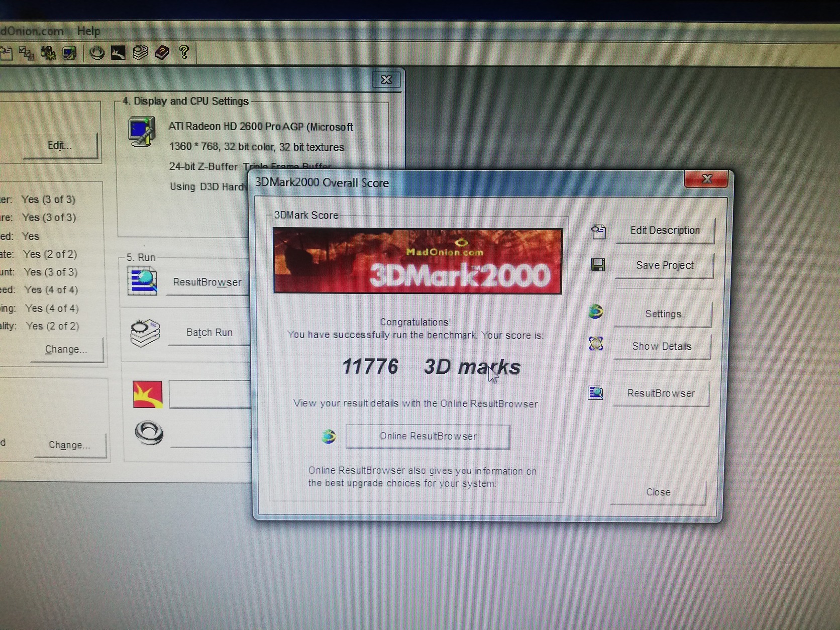Click the monitor icon beside ATI Radeon text

point(141,131)
